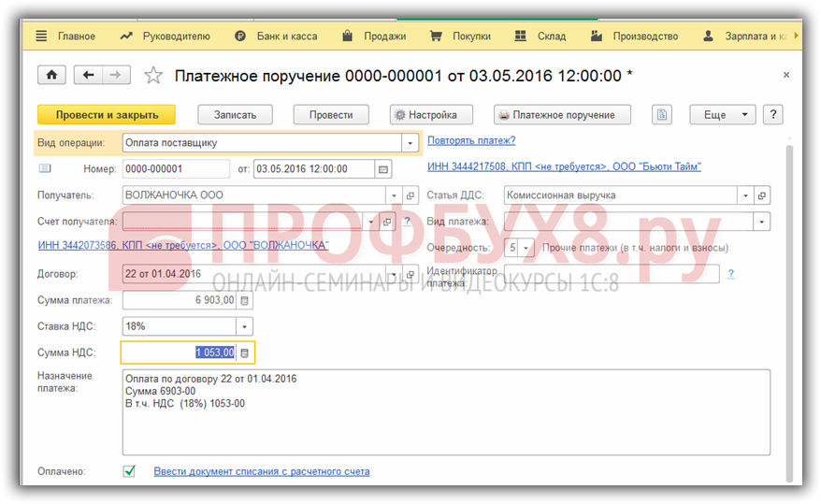Click the Записать button

(235, 115)
